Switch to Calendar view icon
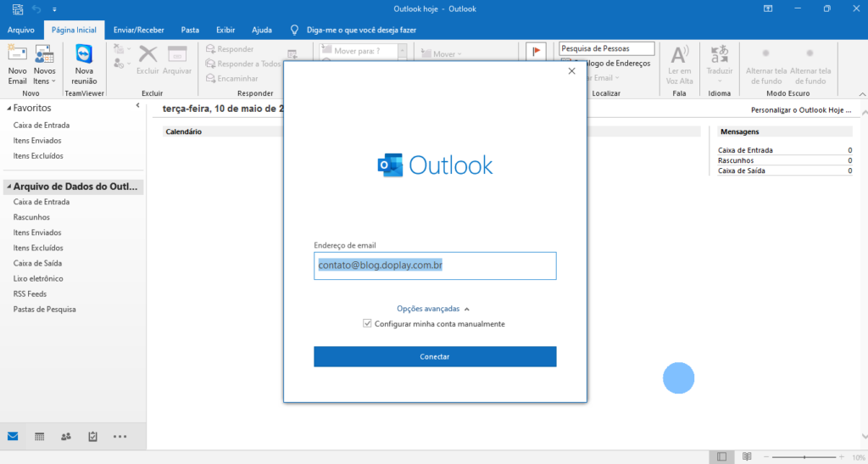868x464 pixels. (39, 436)
